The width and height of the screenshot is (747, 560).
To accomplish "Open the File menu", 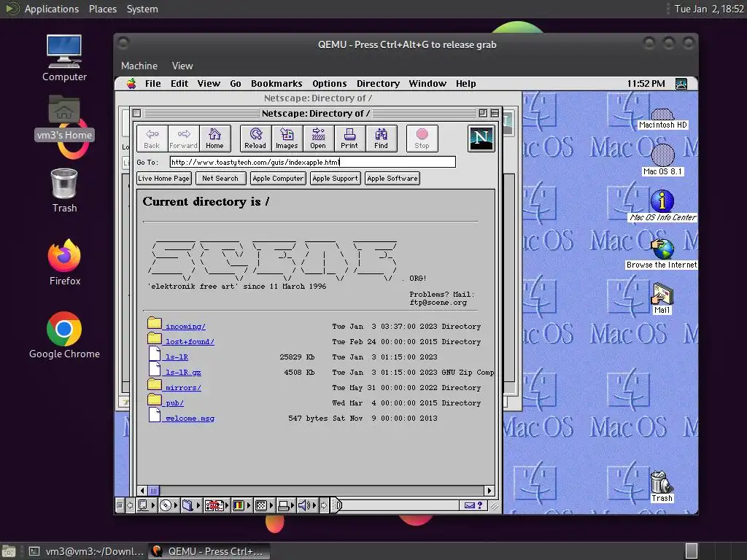I will click(153, 84).
